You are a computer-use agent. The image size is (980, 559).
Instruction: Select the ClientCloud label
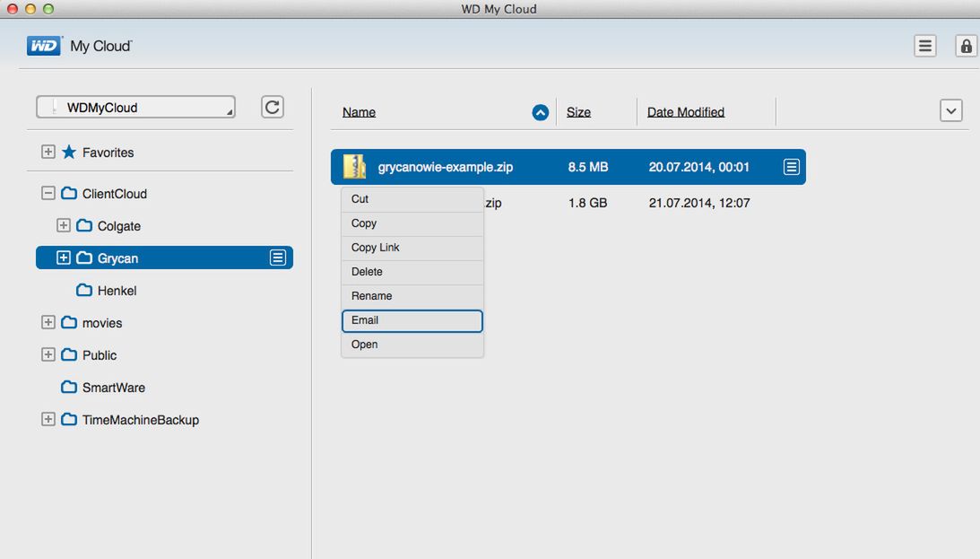[115, 194]
